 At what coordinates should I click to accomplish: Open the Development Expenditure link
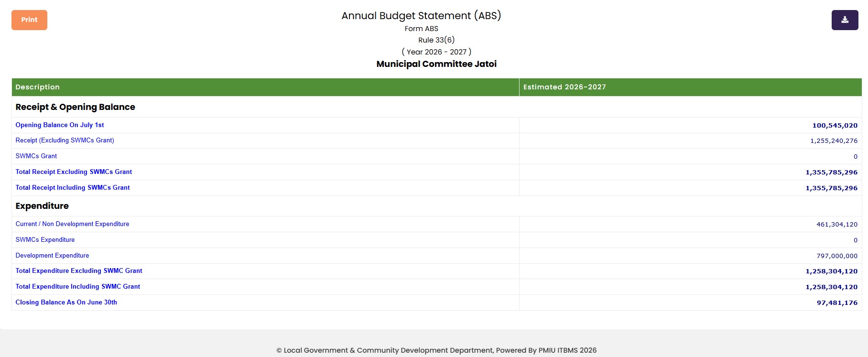tap(52, 256)
